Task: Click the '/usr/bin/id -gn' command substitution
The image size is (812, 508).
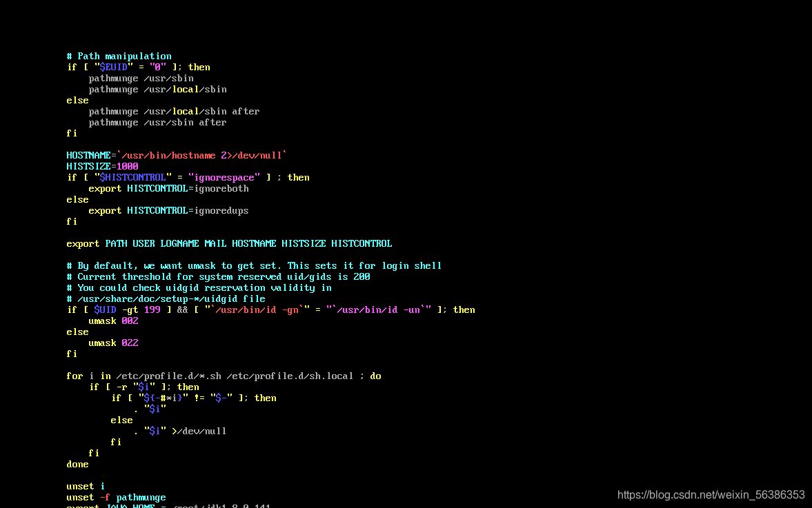Action: point(257,310)
